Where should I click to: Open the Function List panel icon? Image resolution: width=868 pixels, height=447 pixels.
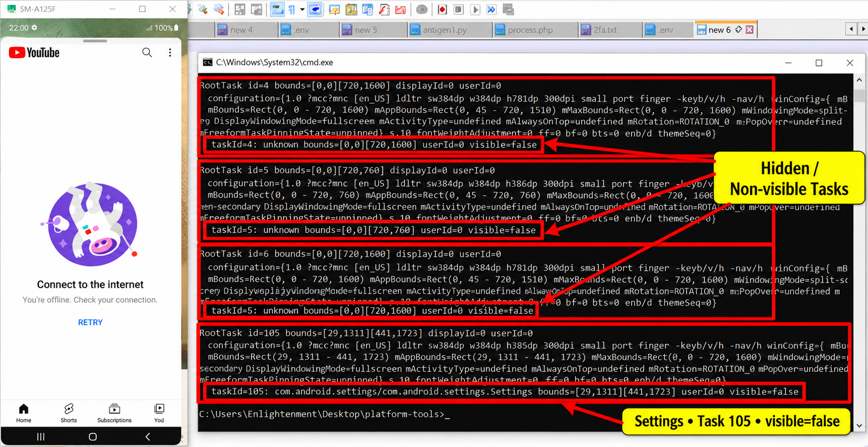coord(384,9)
